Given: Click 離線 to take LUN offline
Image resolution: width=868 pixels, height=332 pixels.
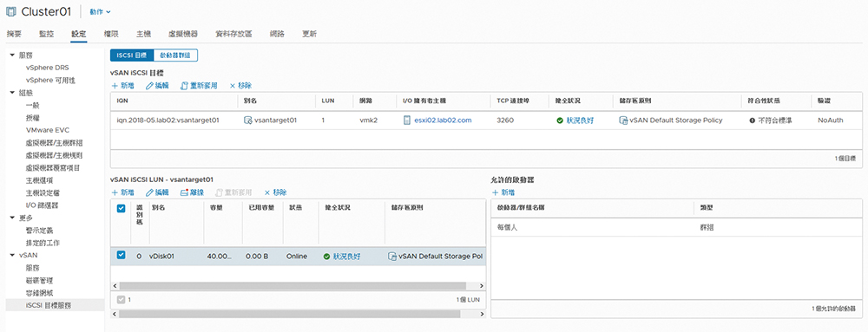Looking at the screenshot, I should (x=192, y=192).
